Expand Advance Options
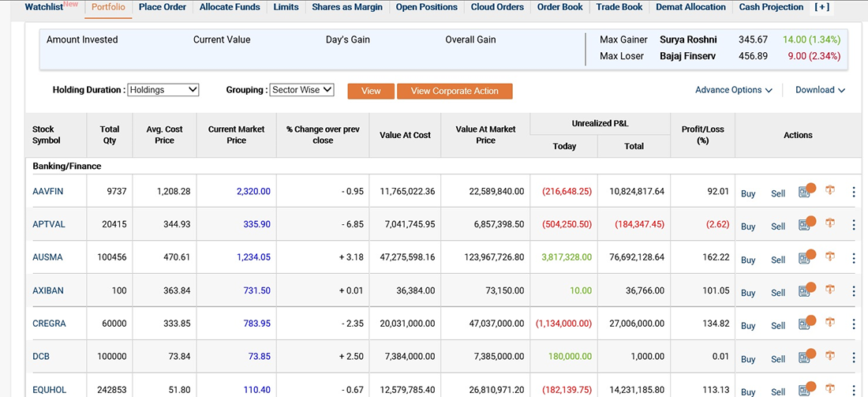 click(733, 90)
